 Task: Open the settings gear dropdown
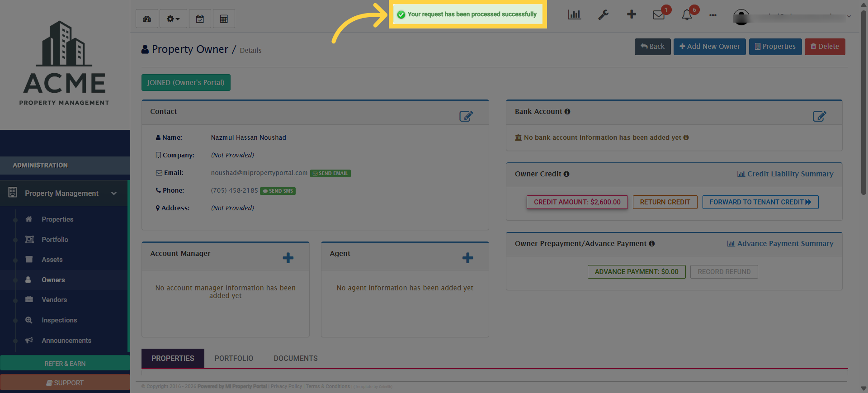pyautogui.click(x=173, y=19)
